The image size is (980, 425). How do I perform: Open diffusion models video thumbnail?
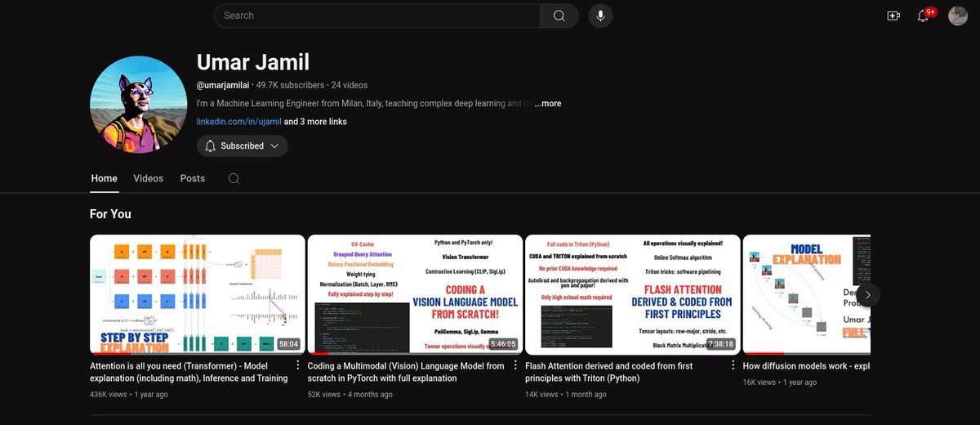pyautogui.click(x=807, y=294)
